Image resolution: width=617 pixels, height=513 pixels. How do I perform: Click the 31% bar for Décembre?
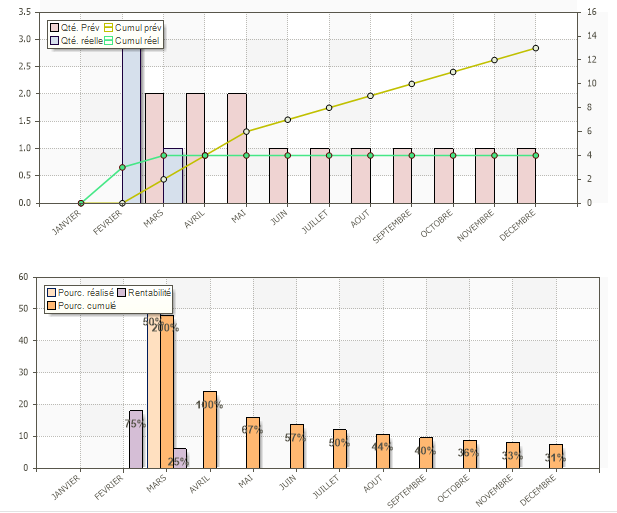click(556, 456)
